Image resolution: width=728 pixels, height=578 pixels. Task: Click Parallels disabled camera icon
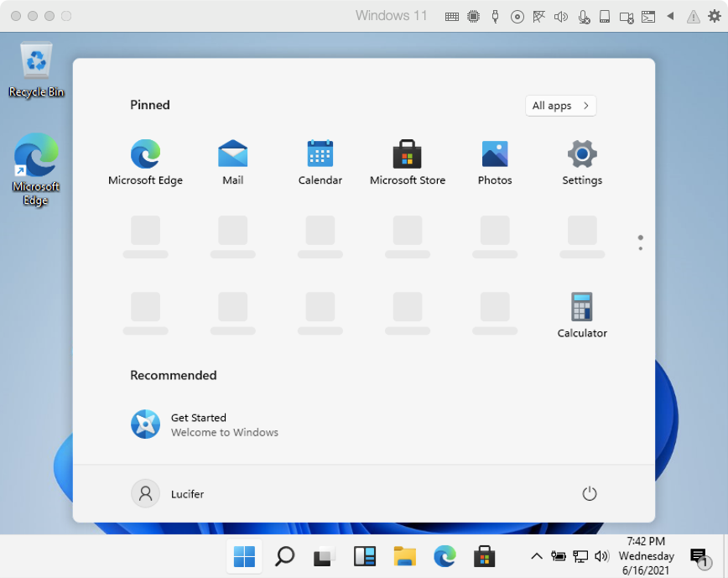pos(627,18)
